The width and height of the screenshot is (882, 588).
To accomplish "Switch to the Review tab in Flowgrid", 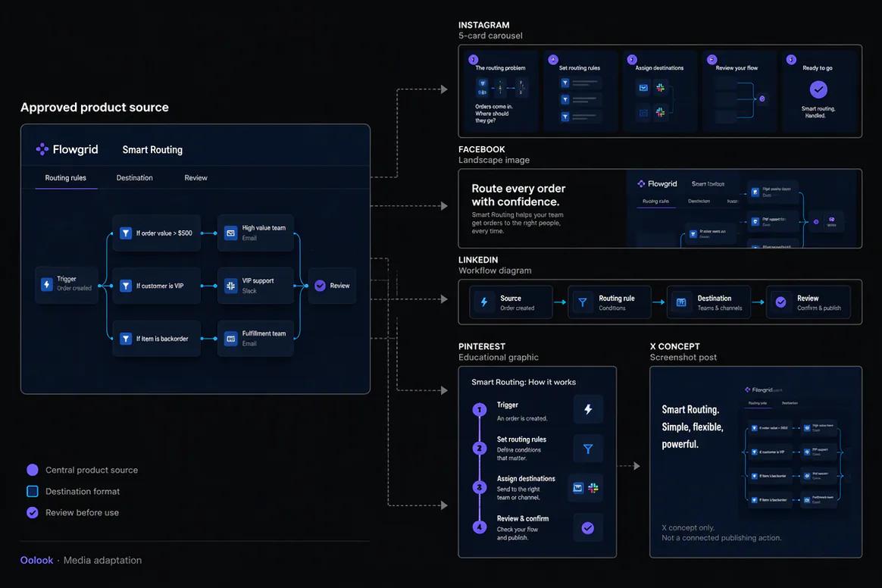I will coord(195,178).
